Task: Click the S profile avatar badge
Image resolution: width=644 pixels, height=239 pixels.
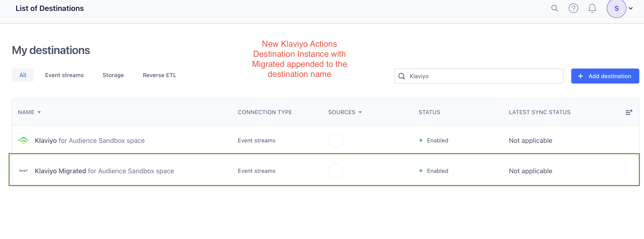Action: click(x=617, y=8)
